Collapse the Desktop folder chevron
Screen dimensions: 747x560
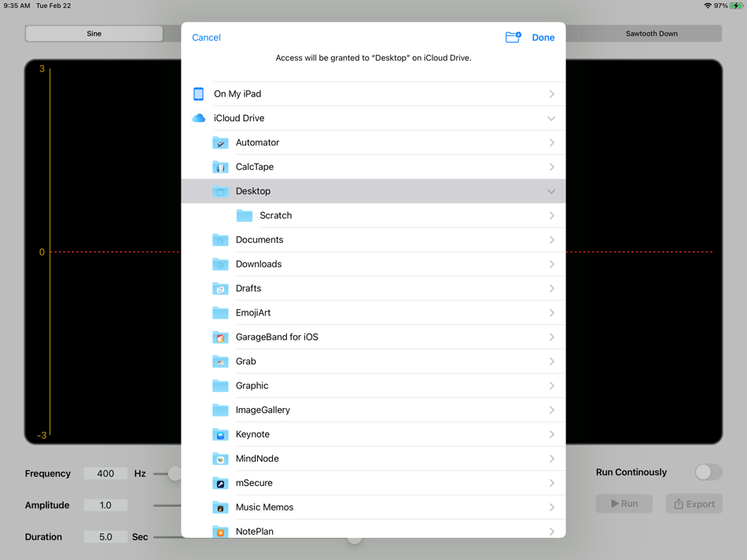(x=551, y=191)
